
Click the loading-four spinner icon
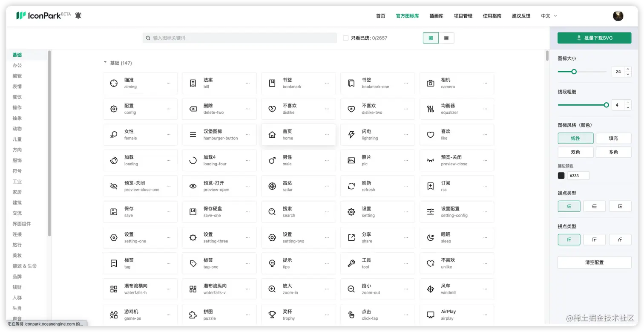point(193,160)
